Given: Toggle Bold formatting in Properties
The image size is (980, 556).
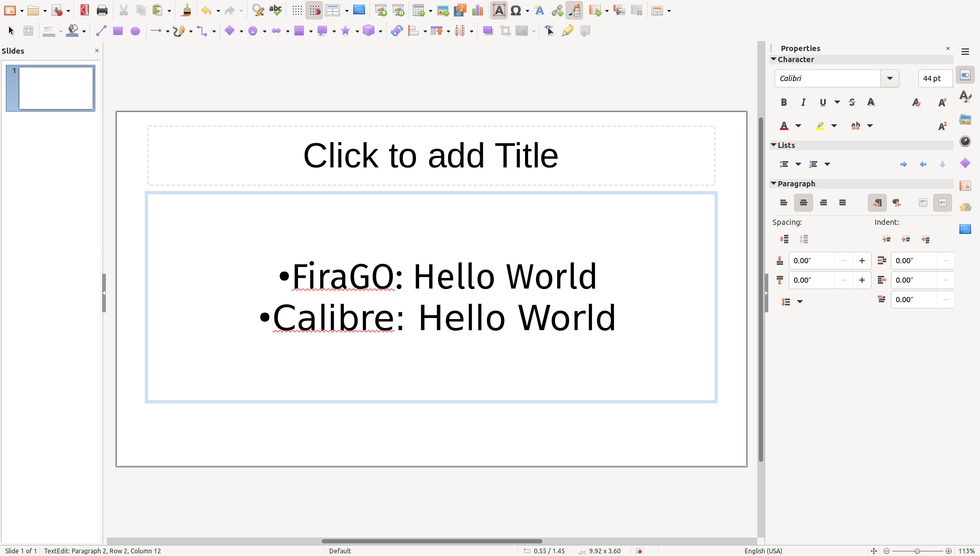Looking at the screenshot, I should pos(784,102).
